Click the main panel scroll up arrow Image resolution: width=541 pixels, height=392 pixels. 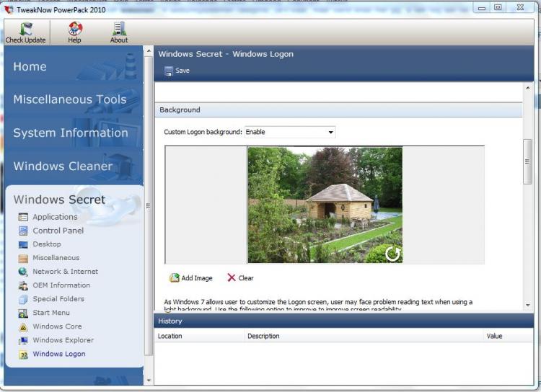(527, 88)
